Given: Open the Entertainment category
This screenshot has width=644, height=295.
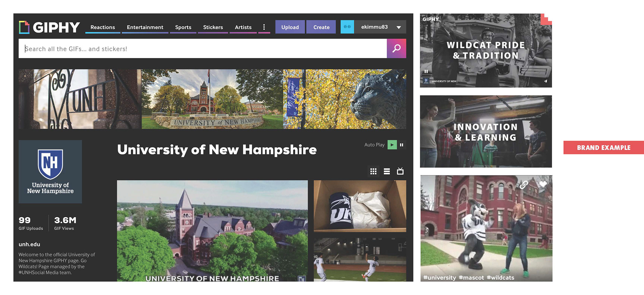Looking at the screenshot, I should [145, 27].
